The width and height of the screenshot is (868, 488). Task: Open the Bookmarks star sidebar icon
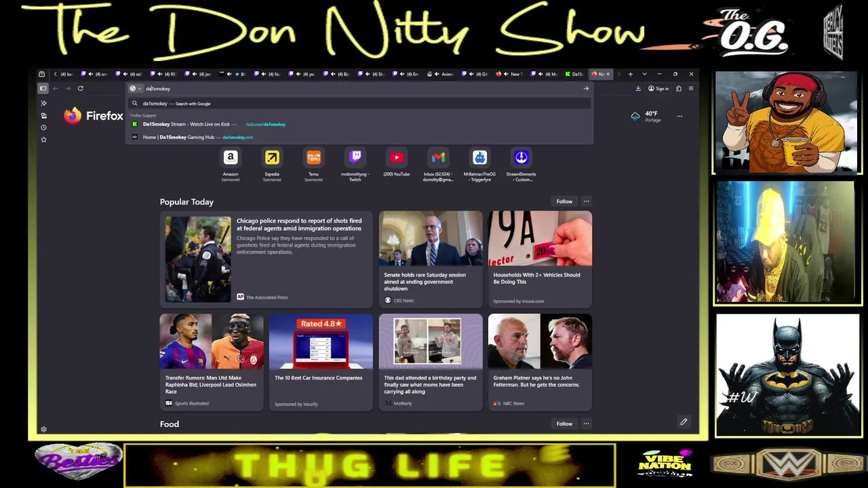(x=43, y=140)
